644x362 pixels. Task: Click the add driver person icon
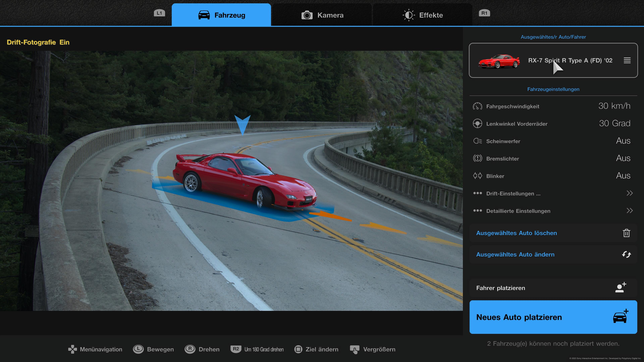coord(621,287)
